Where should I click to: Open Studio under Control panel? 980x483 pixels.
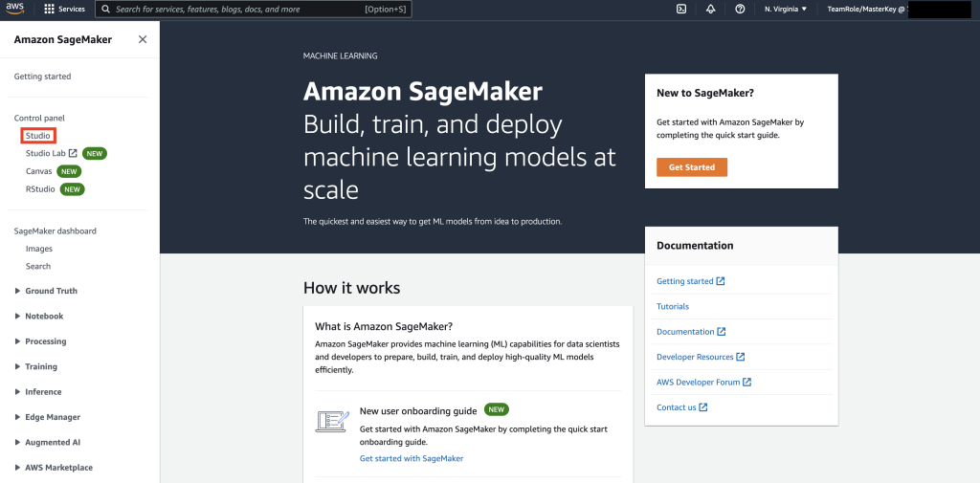point(38,136)
